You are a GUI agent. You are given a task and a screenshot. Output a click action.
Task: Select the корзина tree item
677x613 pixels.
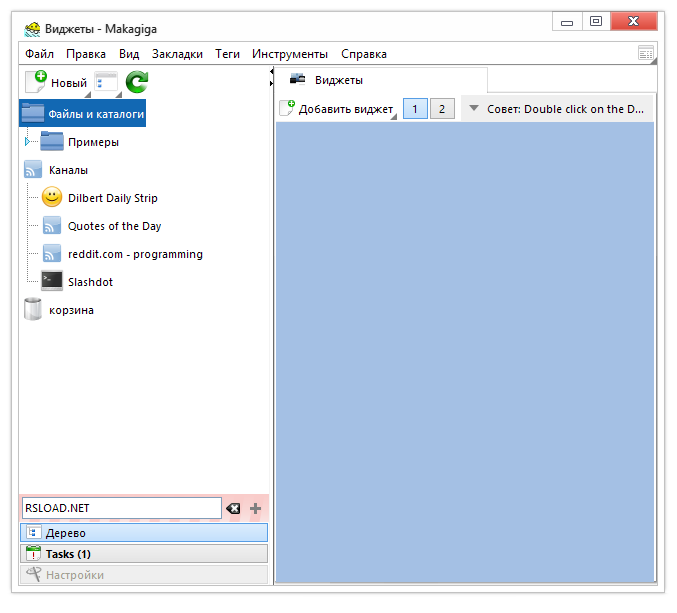click(x=71, y=310)
